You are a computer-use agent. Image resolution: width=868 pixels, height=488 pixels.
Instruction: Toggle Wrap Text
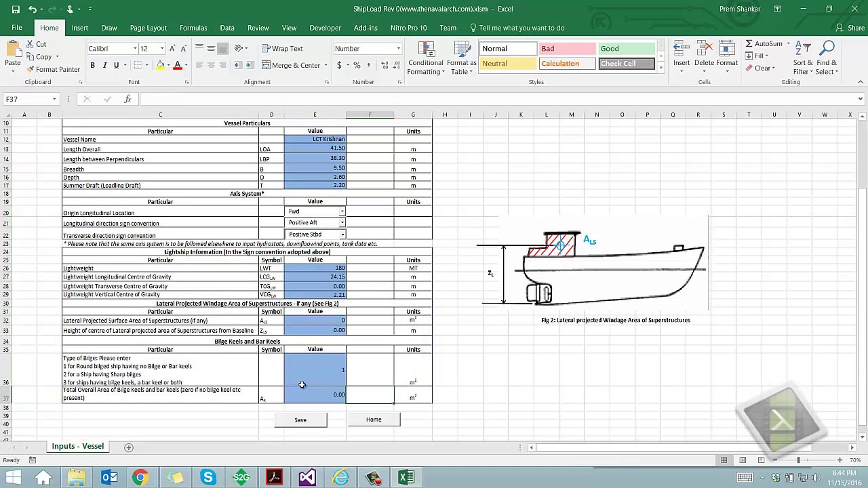click(x=282, y=48)
